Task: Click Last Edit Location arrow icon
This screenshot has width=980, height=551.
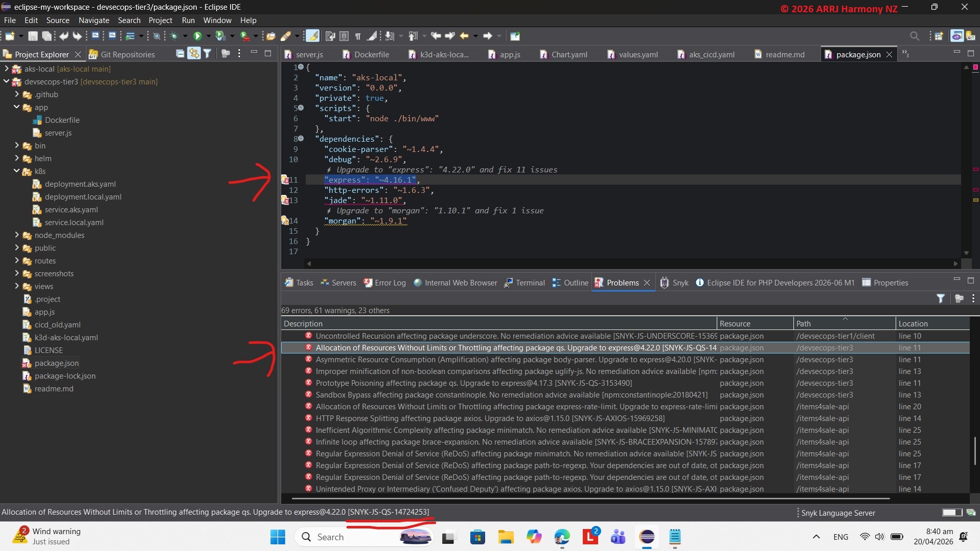Action: (435, 36)
